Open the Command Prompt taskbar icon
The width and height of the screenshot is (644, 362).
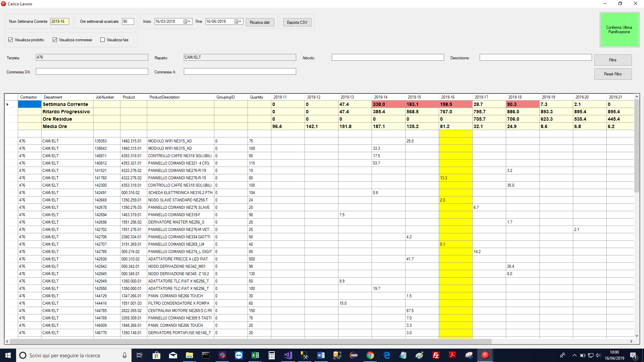tap(206, 355)
